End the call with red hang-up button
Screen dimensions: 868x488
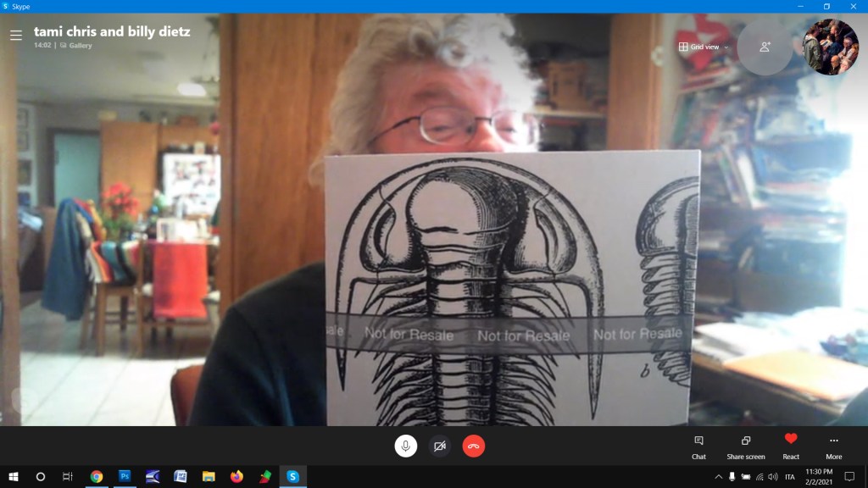click(x=474, y=446)
